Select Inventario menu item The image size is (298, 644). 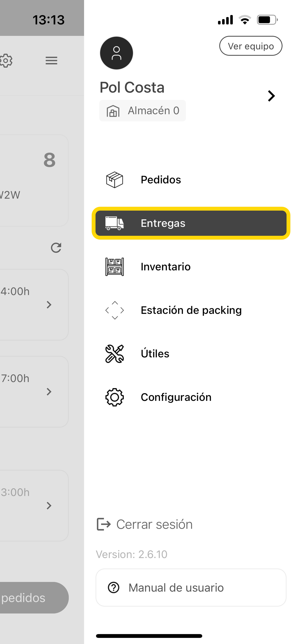[166, 267]
